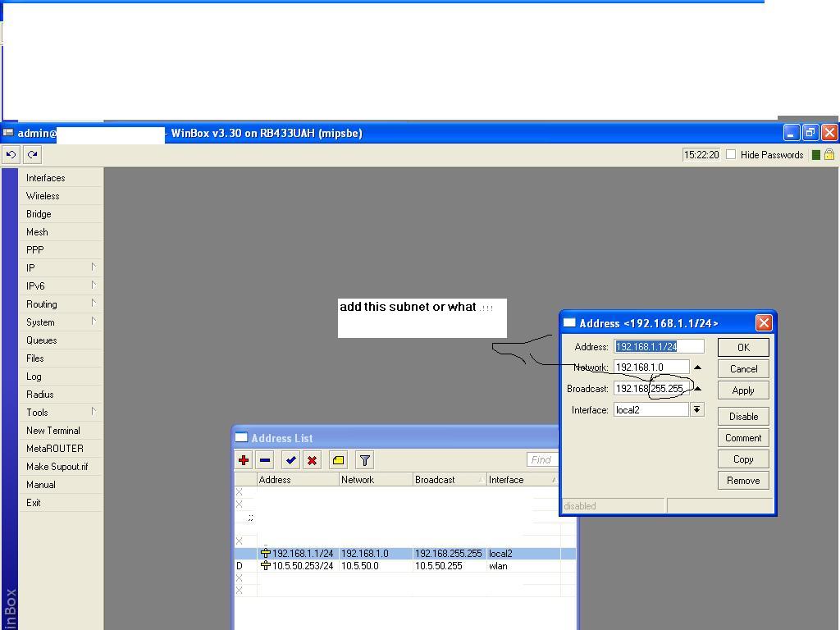The width and height of the screenshot is (840, 630).
Task: Confirm address dialog with OK
Action: pos(743,347)
